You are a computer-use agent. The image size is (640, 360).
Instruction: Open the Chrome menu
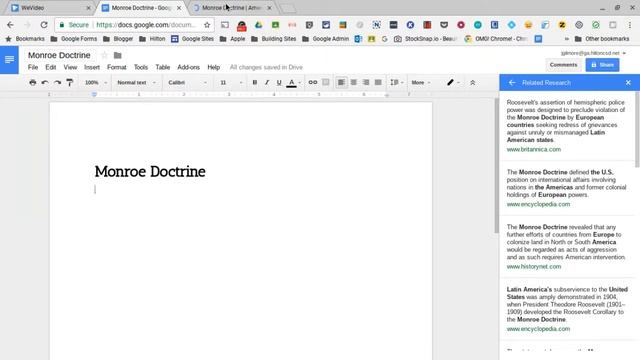629,25
